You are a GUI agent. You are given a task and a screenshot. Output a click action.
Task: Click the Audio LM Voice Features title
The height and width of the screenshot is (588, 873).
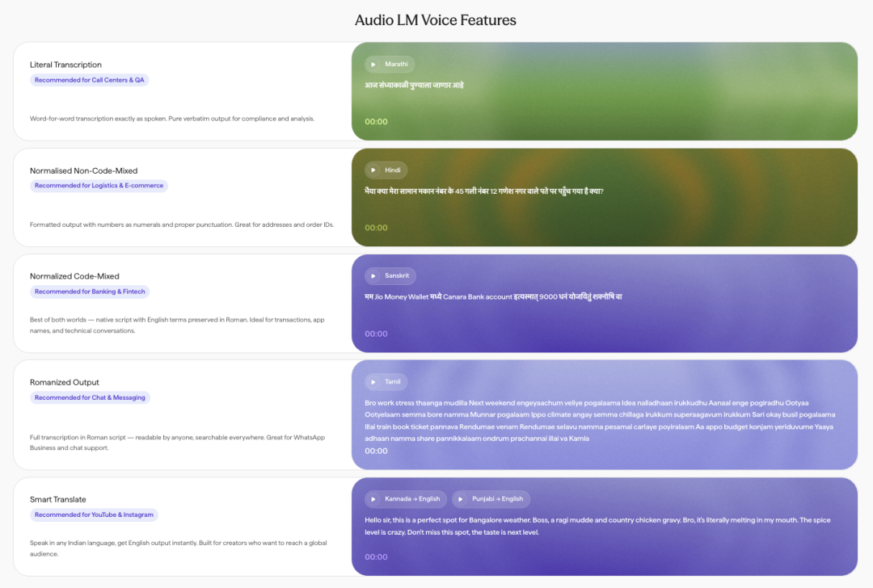[x=436, y=20]
